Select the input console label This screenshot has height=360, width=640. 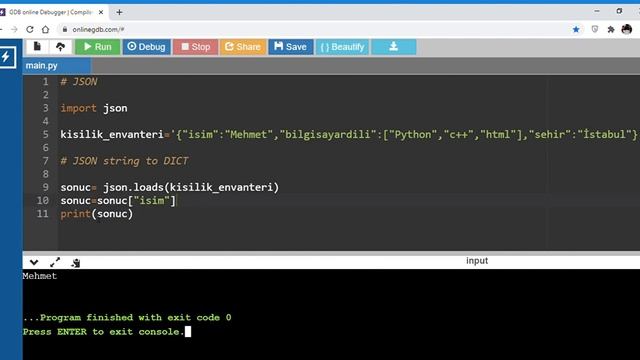point(477,261)
